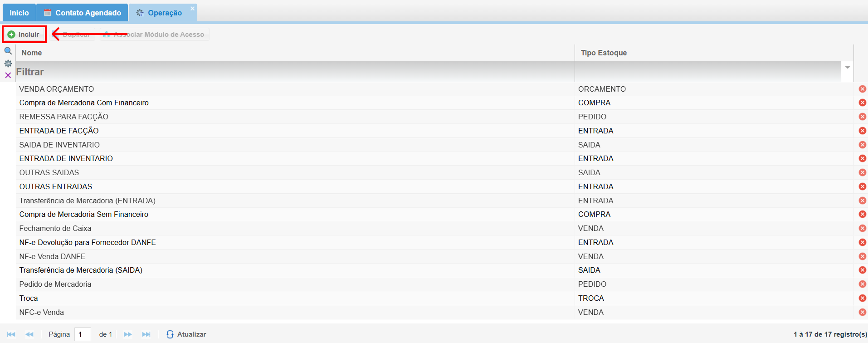Image resolution: width=868 pixels, height=343 pixels.
Task: Focus the page number input field
Action: point(83,334)
